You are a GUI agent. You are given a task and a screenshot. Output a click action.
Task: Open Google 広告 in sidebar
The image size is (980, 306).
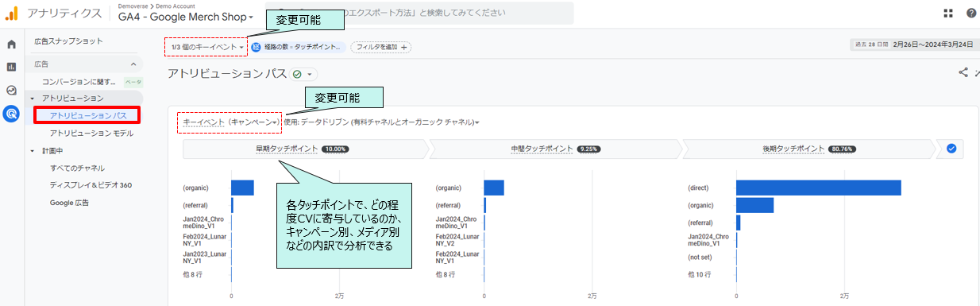pyautogui.click(x=69, y=203)
